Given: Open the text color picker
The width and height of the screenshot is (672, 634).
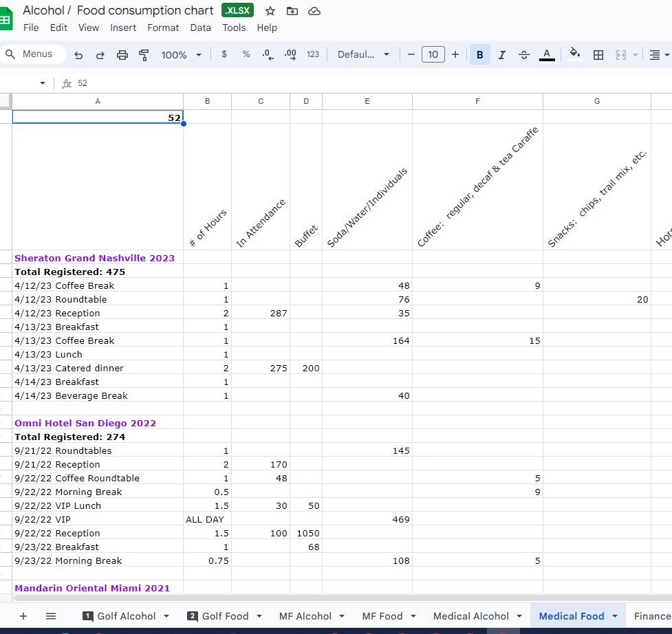Looking at the screenshot, I should [x=546, y=55].
